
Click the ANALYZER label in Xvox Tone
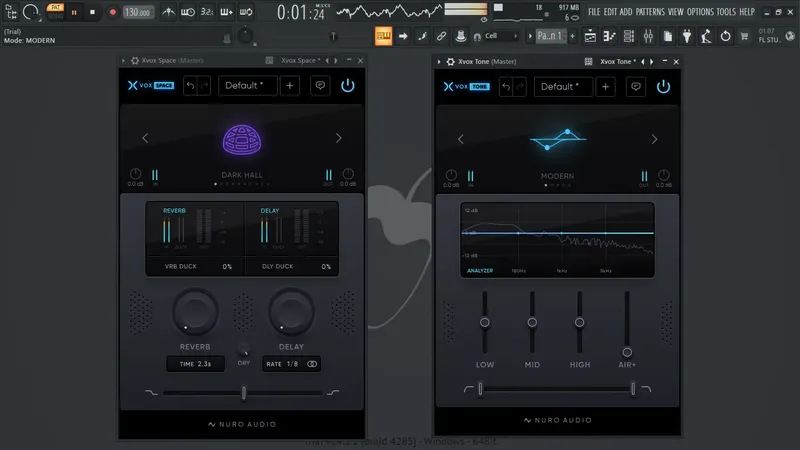pos(480,270)
